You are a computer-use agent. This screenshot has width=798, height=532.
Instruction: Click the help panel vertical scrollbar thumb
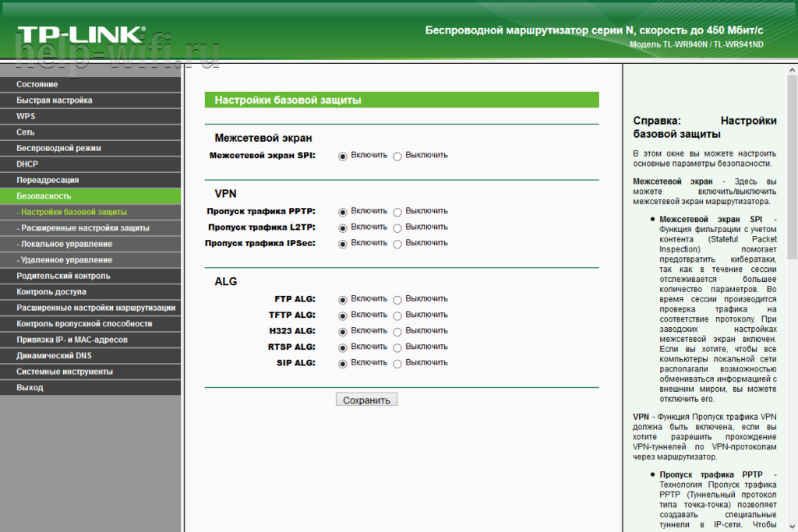(x=792, y=167)
